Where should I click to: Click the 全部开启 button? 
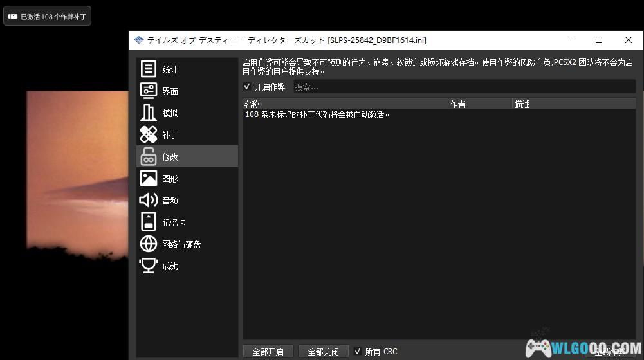(268, 352)
